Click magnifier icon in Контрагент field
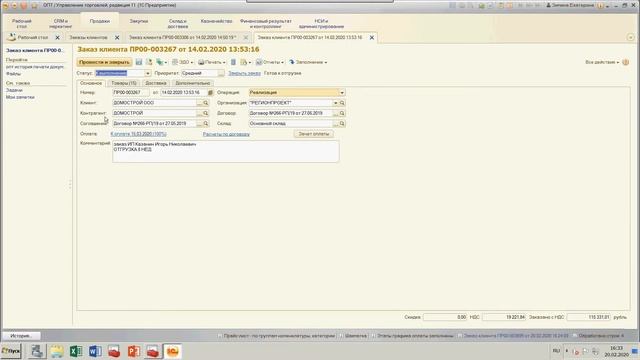The image size is (640, 360). pos(206,113)
